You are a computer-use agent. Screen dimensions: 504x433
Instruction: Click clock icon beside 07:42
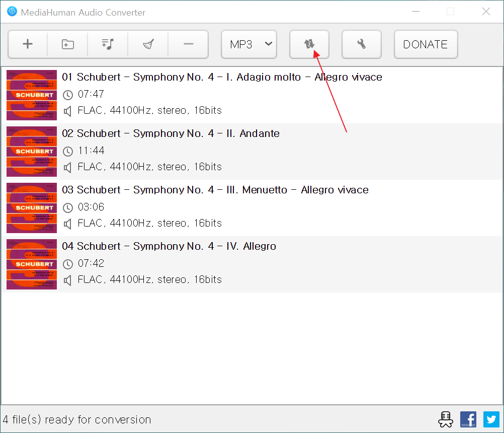click(x=67, y=264)
